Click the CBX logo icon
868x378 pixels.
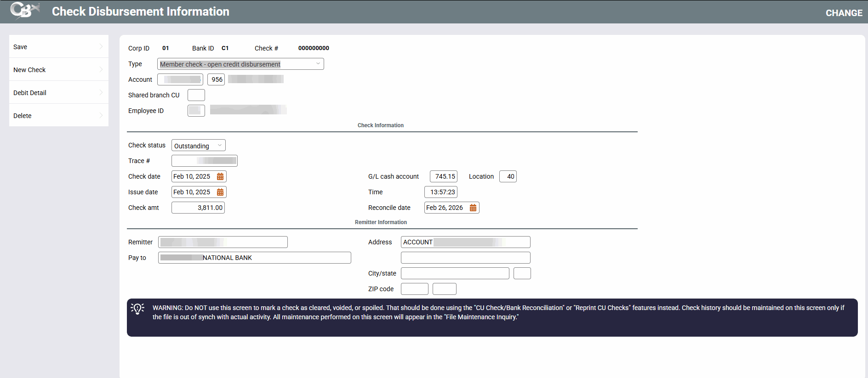(24, 11)
